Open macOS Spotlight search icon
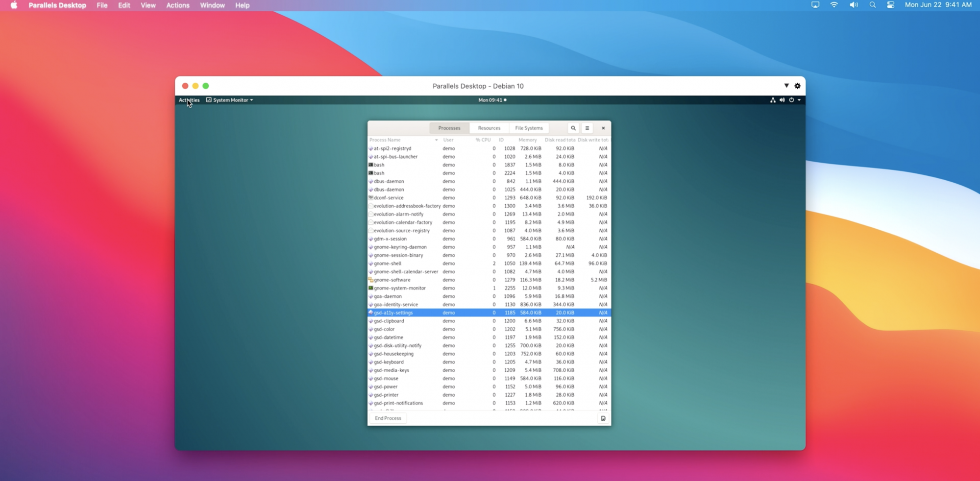The height and width of the screenshot is (481, 980). coord(872,5)
